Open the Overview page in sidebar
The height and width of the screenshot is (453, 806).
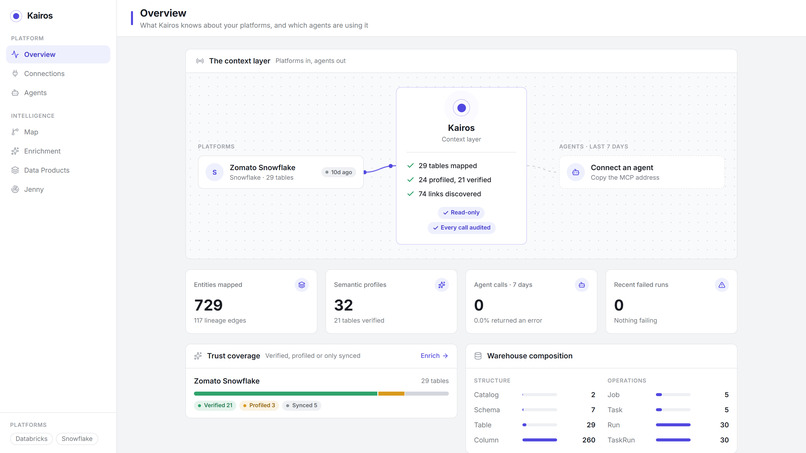[x=58, y=55]
